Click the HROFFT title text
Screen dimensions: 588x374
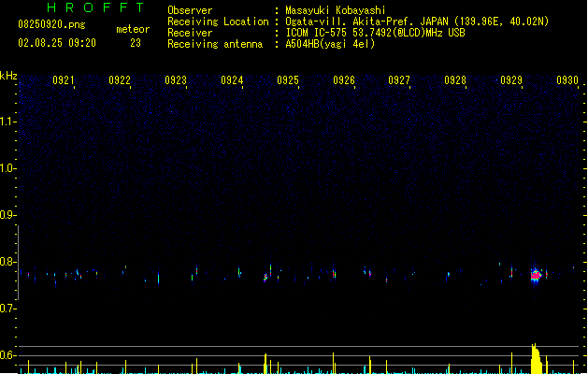coord(95,7)
